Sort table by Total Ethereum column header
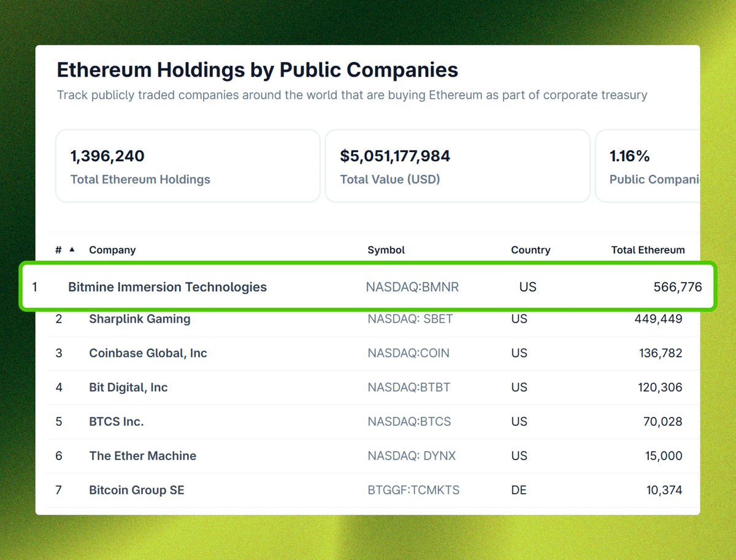This screenshot has height=560, width=736. (648, 250)
